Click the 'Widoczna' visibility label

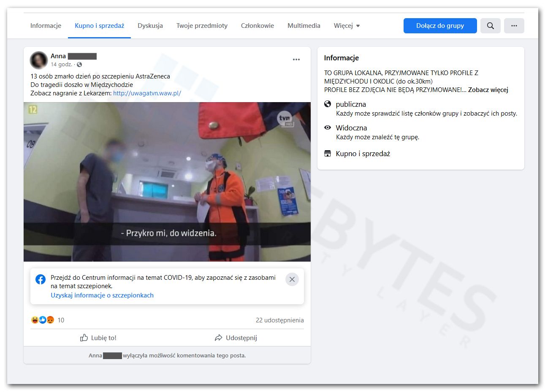(351, 128)
